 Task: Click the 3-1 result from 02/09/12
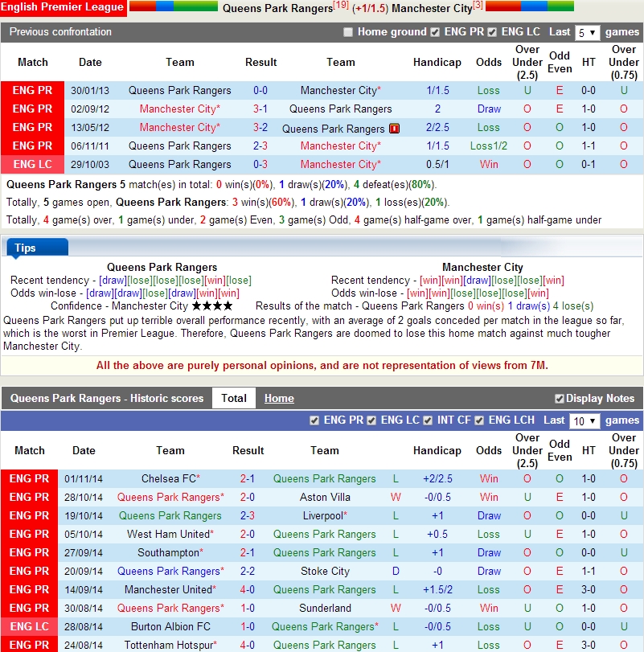(x=260, y=109)
